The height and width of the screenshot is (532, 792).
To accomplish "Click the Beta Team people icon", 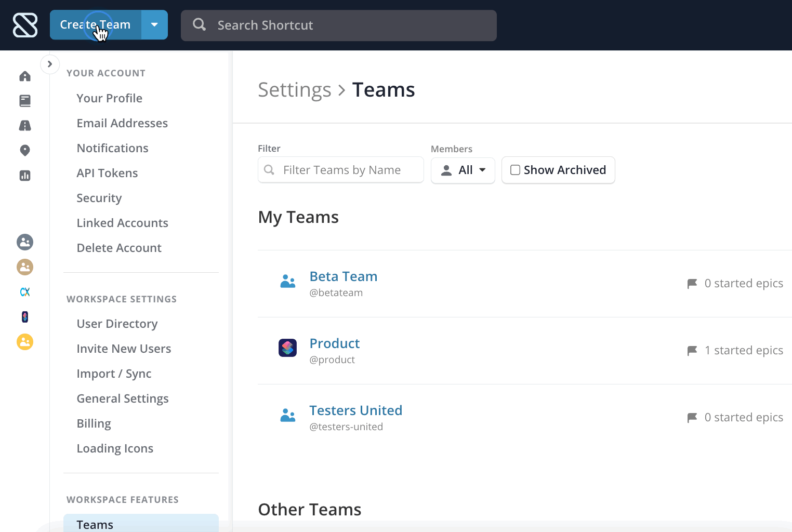I will 288,281.
